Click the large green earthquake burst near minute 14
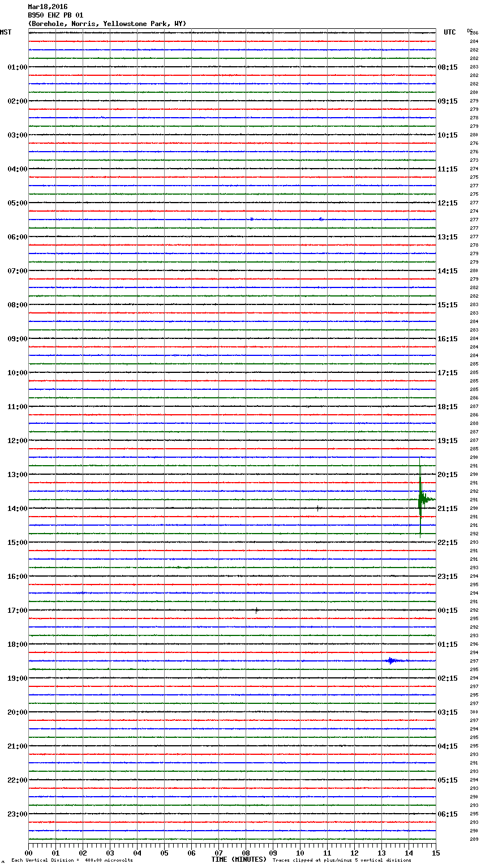 pyautogui.click(x=421, y=499)
